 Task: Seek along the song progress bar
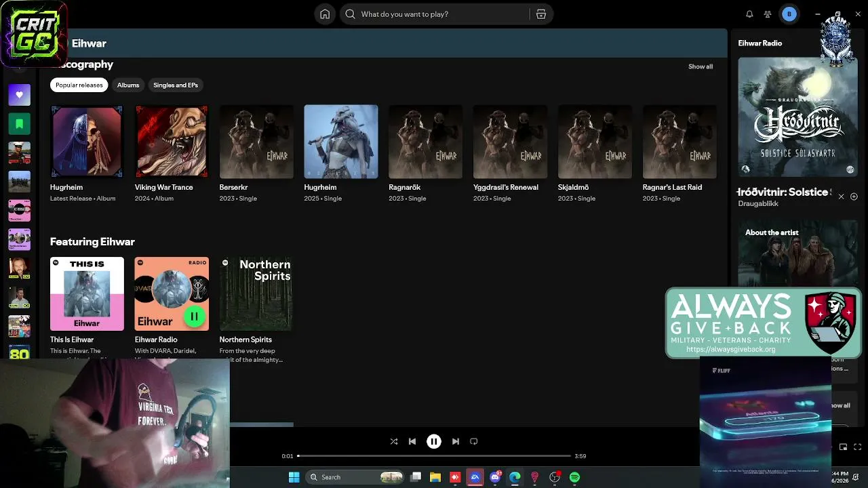(x=434, y=456)
